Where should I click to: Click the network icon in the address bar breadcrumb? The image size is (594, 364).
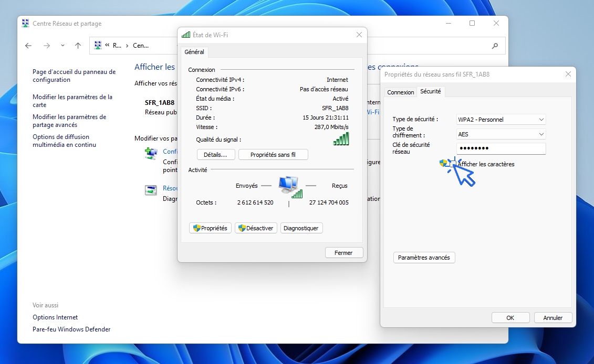point(97,45)
